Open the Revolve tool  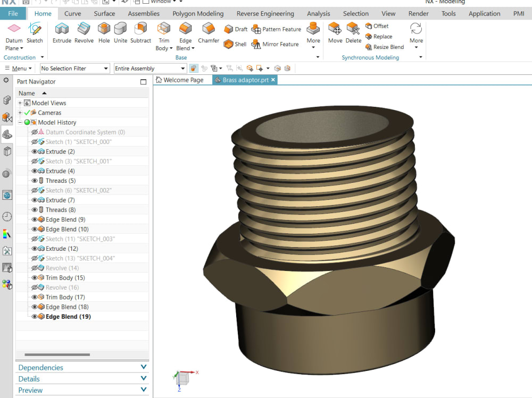pyautogui.click(x=84, y=33)
